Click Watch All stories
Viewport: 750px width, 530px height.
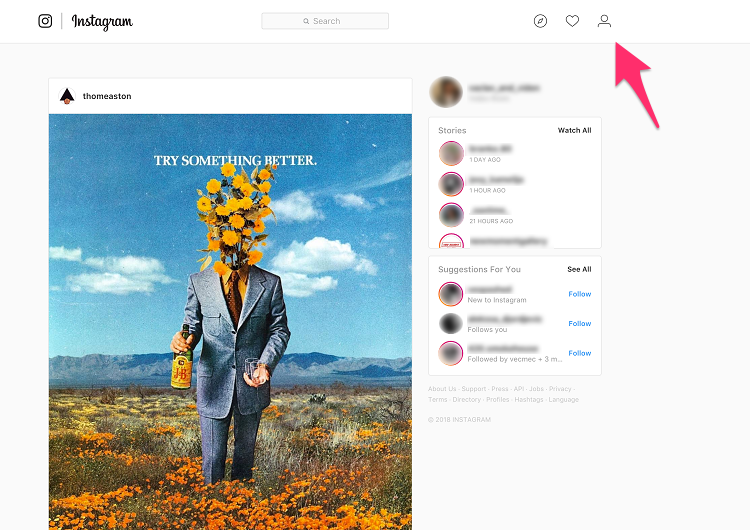(x=574, y=131)
